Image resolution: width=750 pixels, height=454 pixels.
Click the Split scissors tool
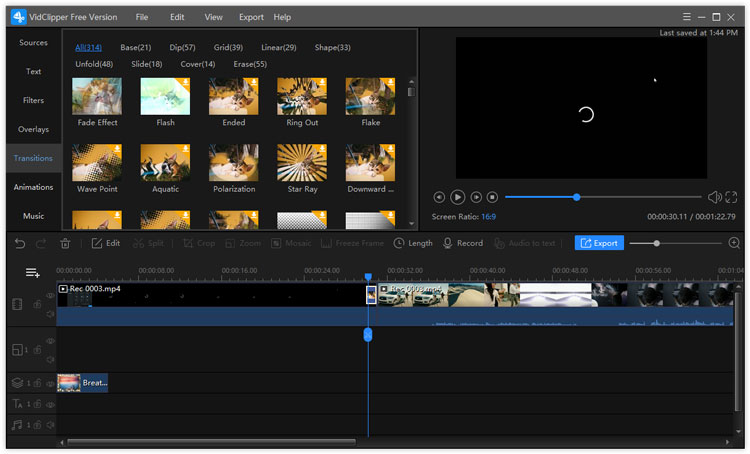point(148,244)
